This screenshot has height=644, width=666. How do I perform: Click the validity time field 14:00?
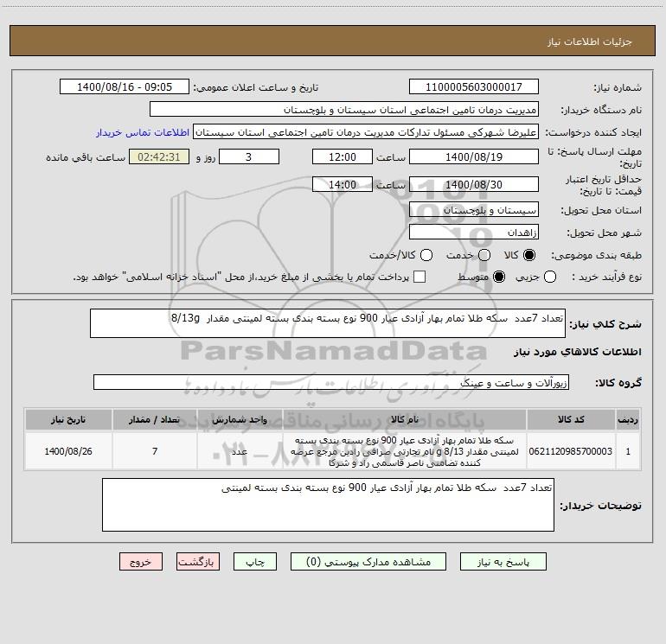(343, 184)
